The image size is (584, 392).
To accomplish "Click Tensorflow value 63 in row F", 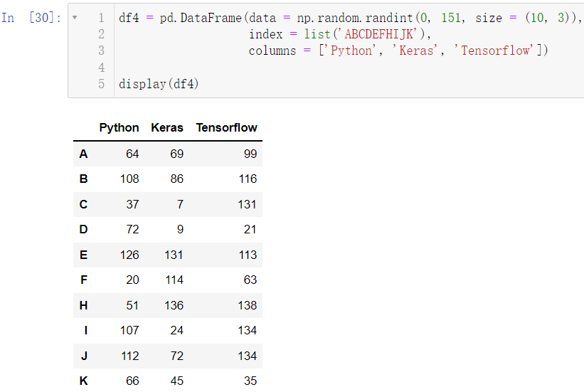I will (250, 280).
